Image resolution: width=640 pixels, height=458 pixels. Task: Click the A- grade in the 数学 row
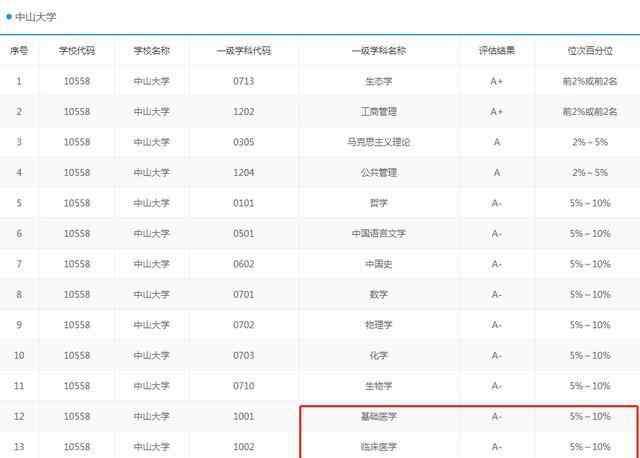pyautogui.click(x=497, y=294)
